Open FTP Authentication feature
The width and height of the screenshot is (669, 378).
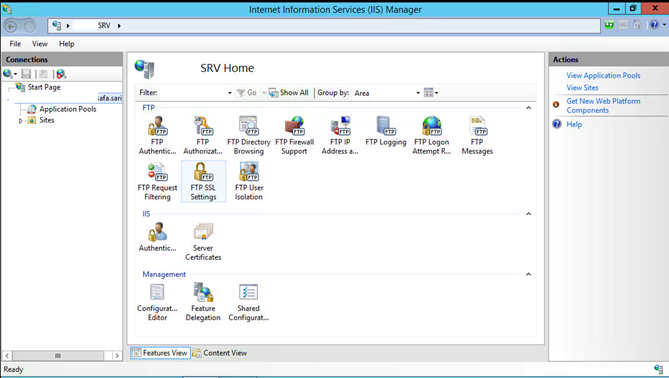pyautogui.click(x=157, y=135)
